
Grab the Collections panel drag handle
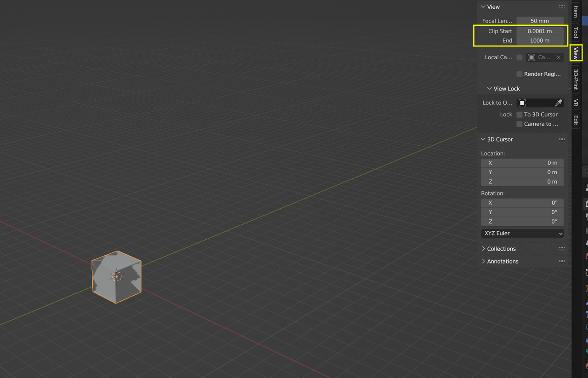[562, 249]
